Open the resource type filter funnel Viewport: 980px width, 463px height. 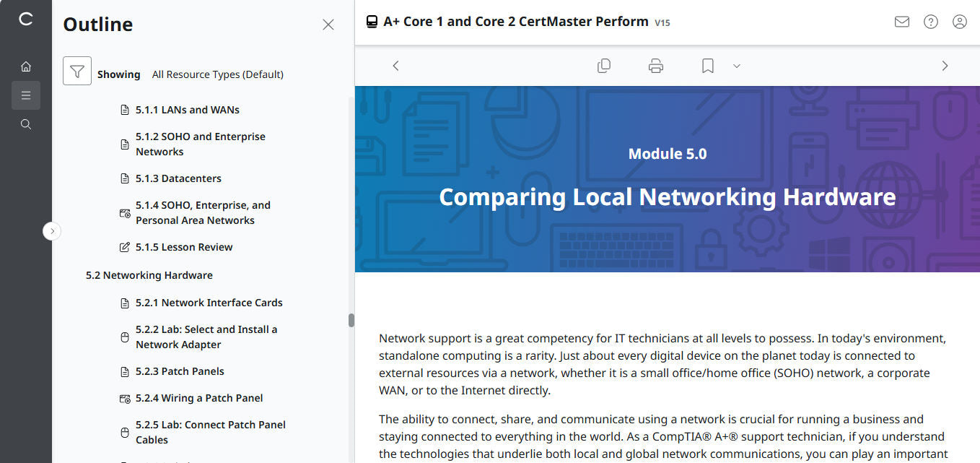tap(77, 72)
